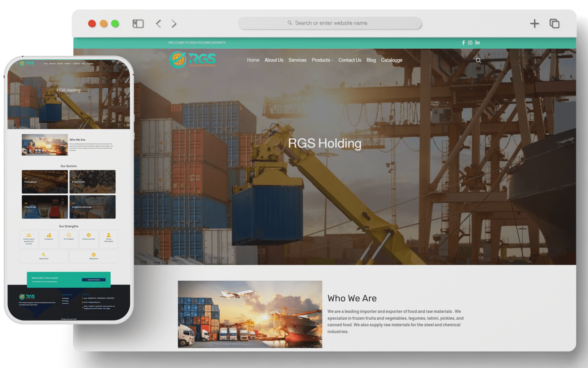Open the Food Stuffs sector card on the phone

coord(92,182)
